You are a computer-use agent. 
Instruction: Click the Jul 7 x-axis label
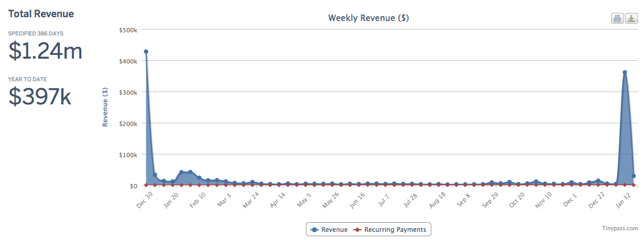pos(383,199)
